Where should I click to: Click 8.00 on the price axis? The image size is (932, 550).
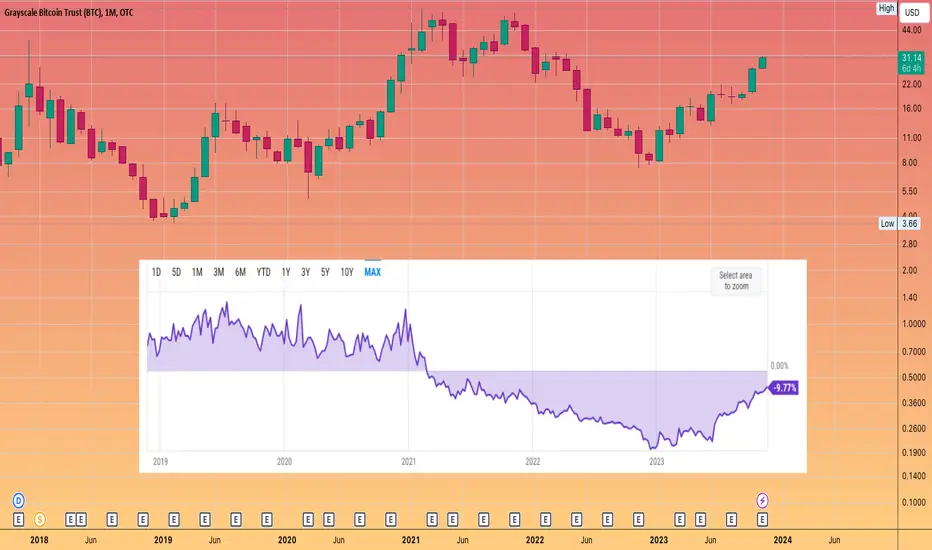point(909,162)
